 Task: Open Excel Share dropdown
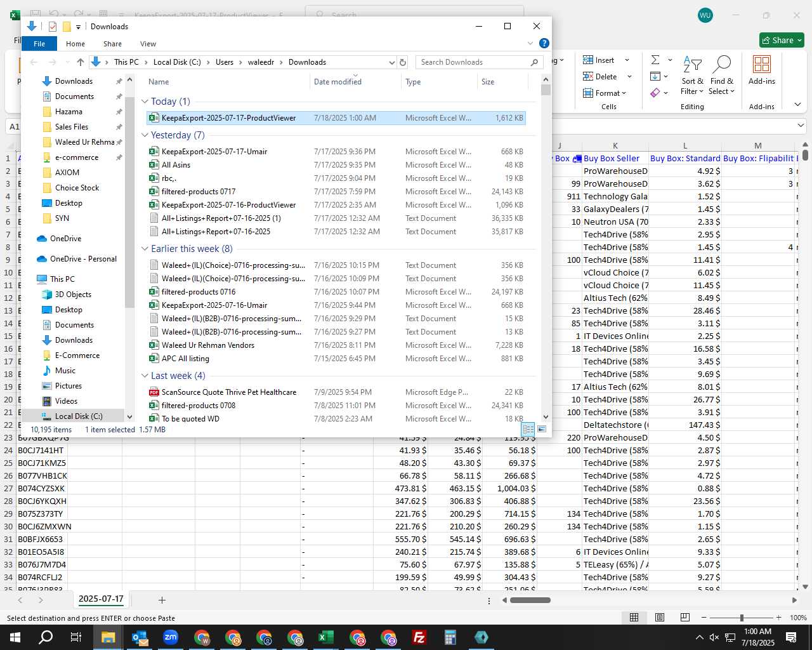point(799,40)
